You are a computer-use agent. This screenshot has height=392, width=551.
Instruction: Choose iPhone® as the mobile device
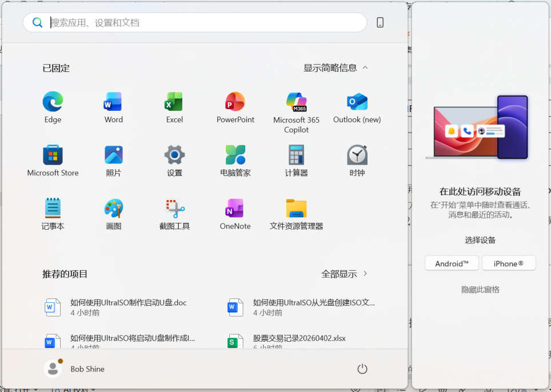509,263
